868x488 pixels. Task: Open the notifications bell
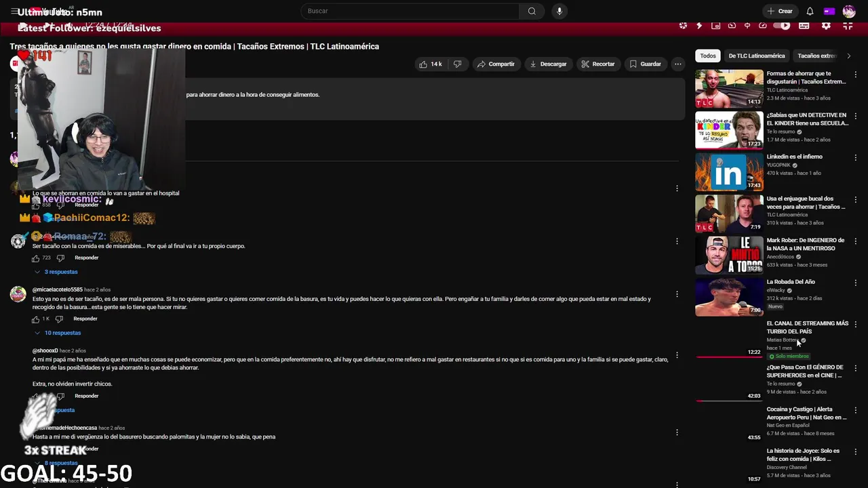click(x=810, y=11)
